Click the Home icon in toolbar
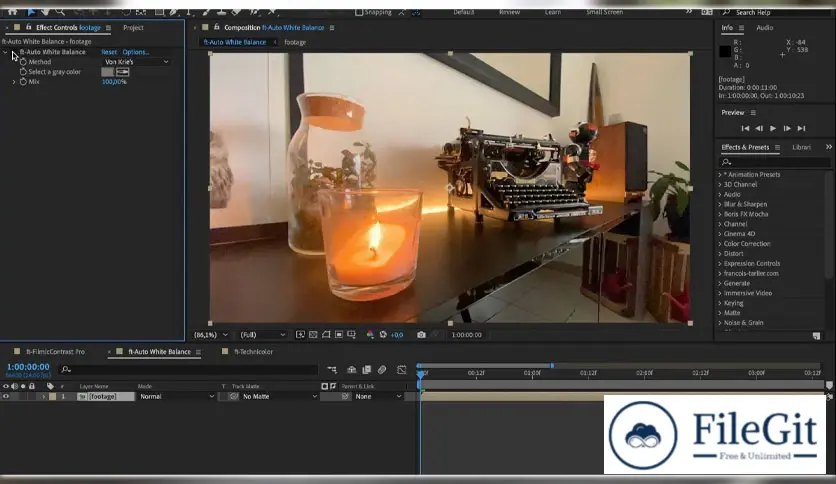 tap(12, 12)
